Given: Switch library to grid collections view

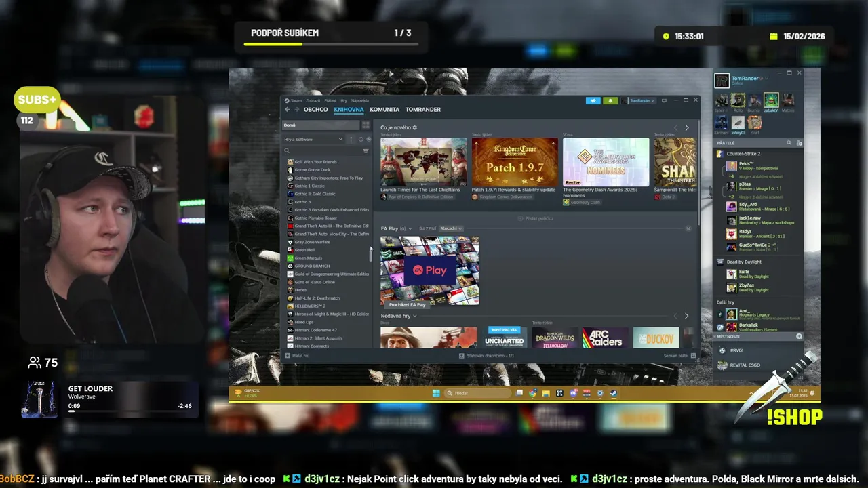Looking at the screenshot, I should [x=366, y=125].
